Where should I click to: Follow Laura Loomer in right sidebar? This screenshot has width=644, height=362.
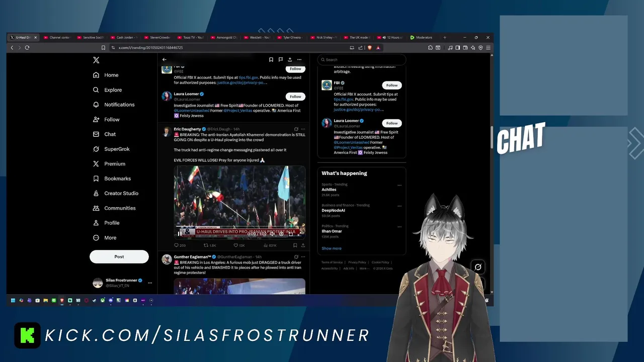[392, 123]
